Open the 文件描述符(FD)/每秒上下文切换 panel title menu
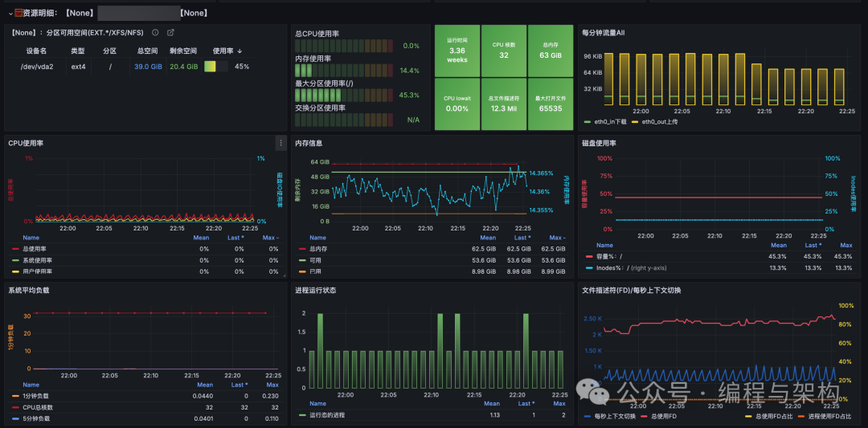868x428 pixels. coord(632,291)
